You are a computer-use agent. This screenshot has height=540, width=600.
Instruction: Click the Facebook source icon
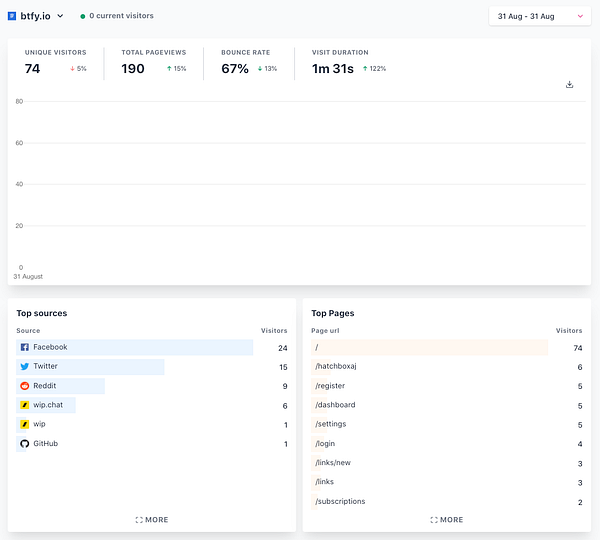click(x=25, y=347)
